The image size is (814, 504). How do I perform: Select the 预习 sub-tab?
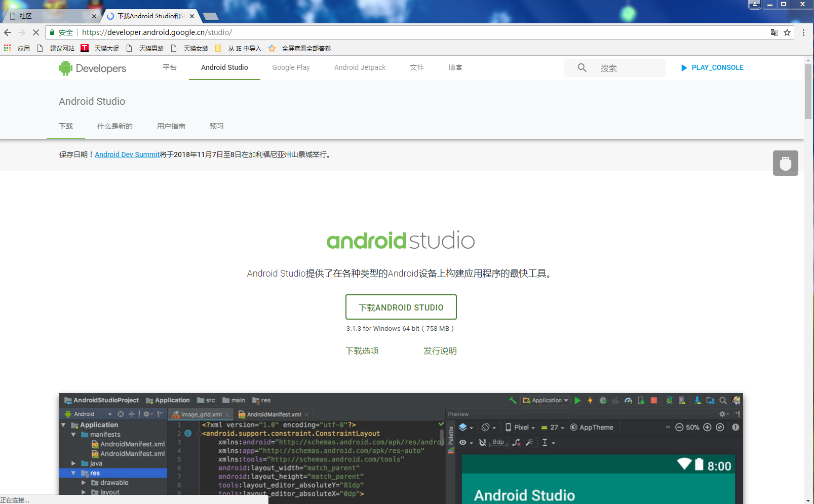pyautogui.click(x=217, y=126)
